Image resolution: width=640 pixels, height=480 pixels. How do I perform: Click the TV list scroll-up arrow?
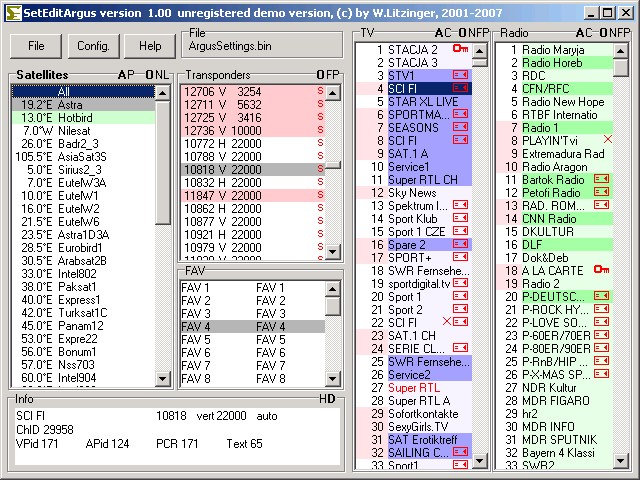click(x=480, y=49)
